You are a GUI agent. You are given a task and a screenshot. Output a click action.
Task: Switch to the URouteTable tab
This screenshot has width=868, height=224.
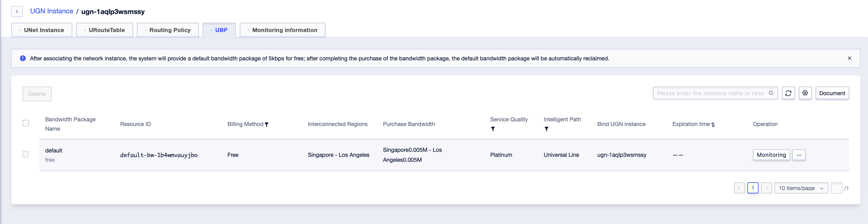click(104, 30)
